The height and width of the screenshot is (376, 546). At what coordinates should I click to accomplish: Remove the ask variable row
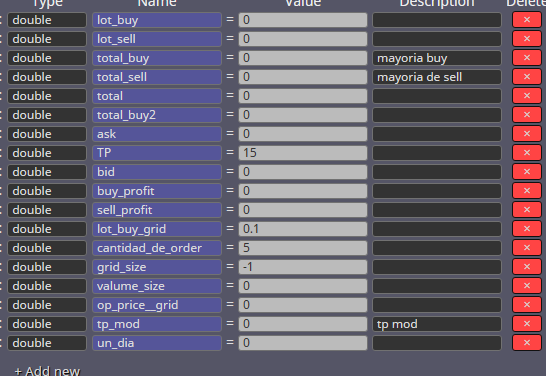point(527,134)
